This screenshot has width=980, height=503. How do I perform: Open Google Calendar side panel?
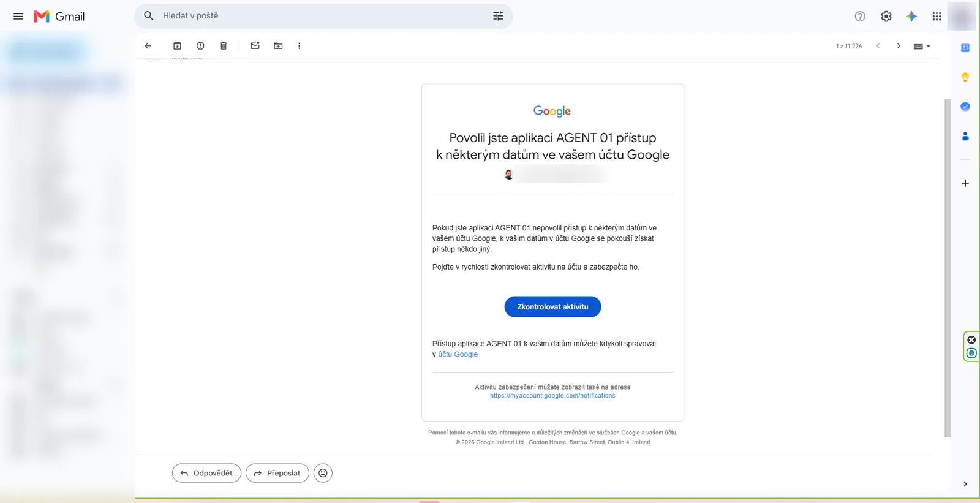965,48
